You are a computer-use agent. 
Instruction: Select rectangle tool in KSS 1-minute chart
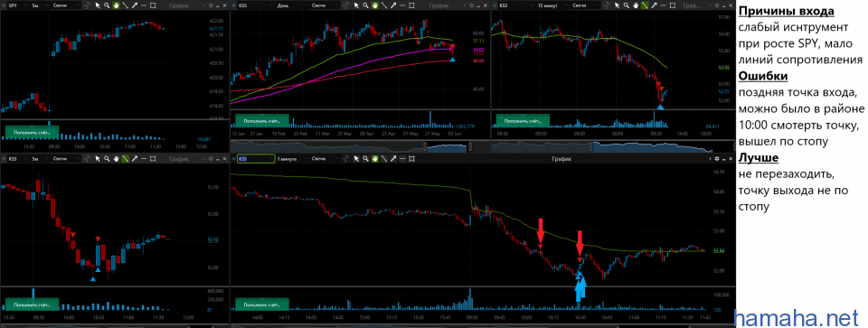411,159
